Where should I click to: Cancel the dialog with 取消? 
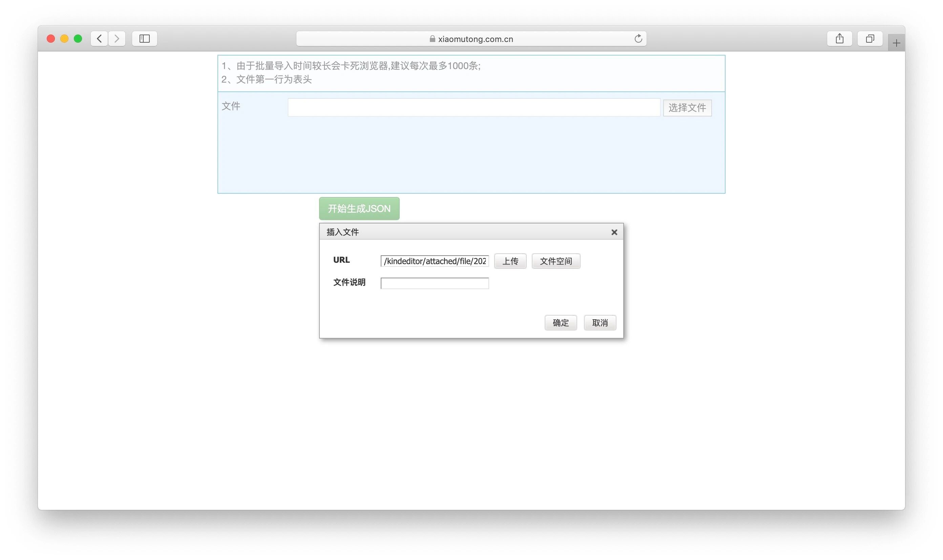click(x=600, y=323)
